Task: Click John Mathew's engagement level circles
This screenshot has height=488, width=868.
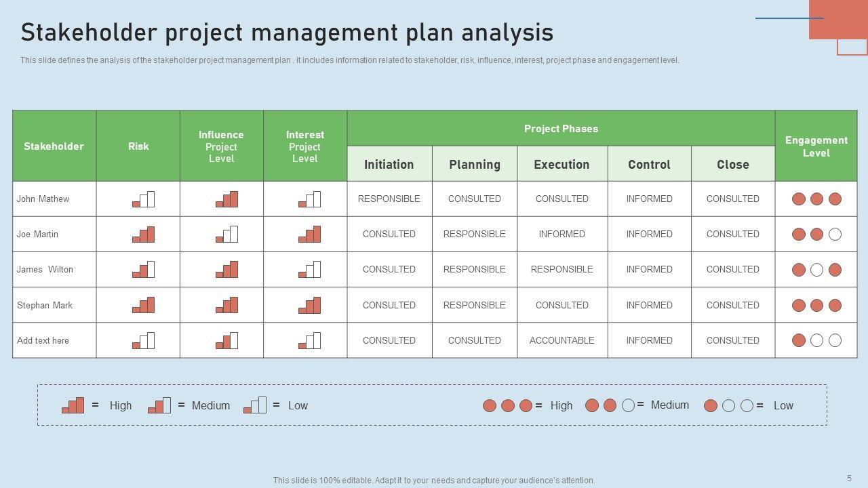Action: (x=816, y=199)
